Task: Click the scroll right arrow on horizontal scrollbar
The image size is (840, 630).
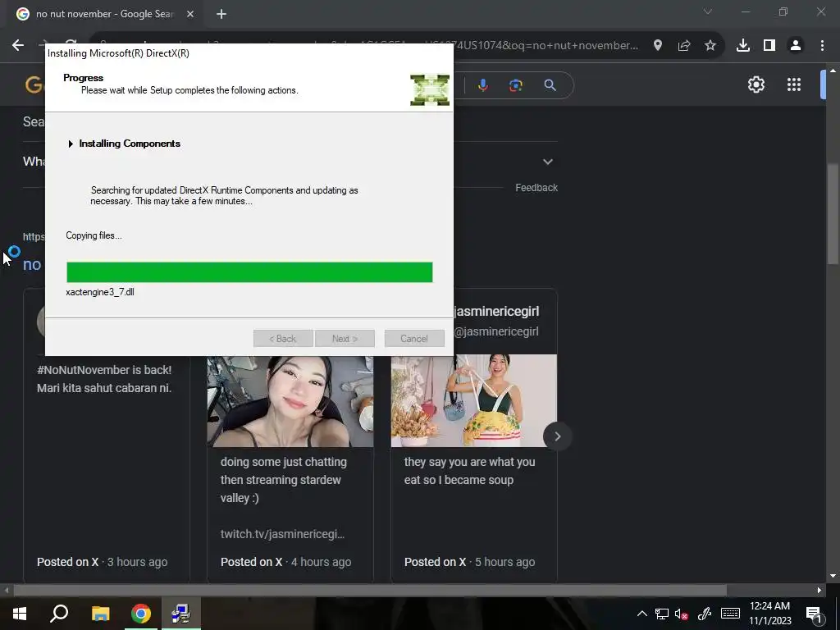Action: [819, 591]
